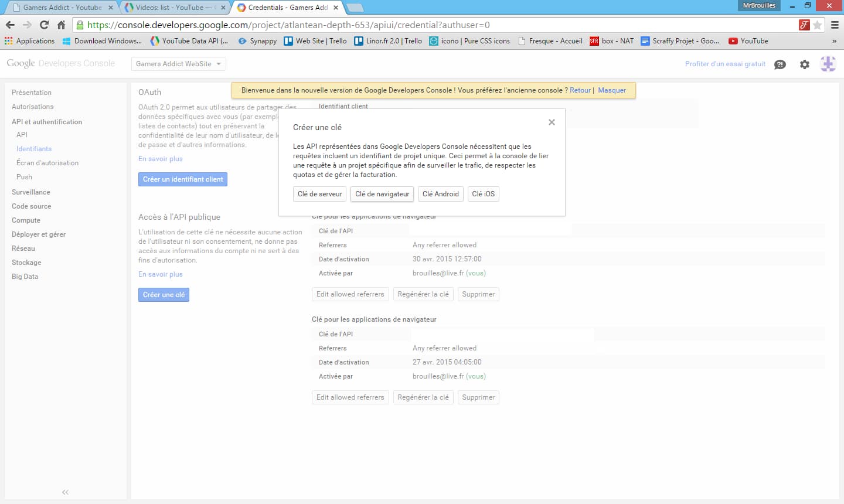Click the bookmarks overflow chevron
The width and height of the screenshot is (844, 504).
coord(835,41)
